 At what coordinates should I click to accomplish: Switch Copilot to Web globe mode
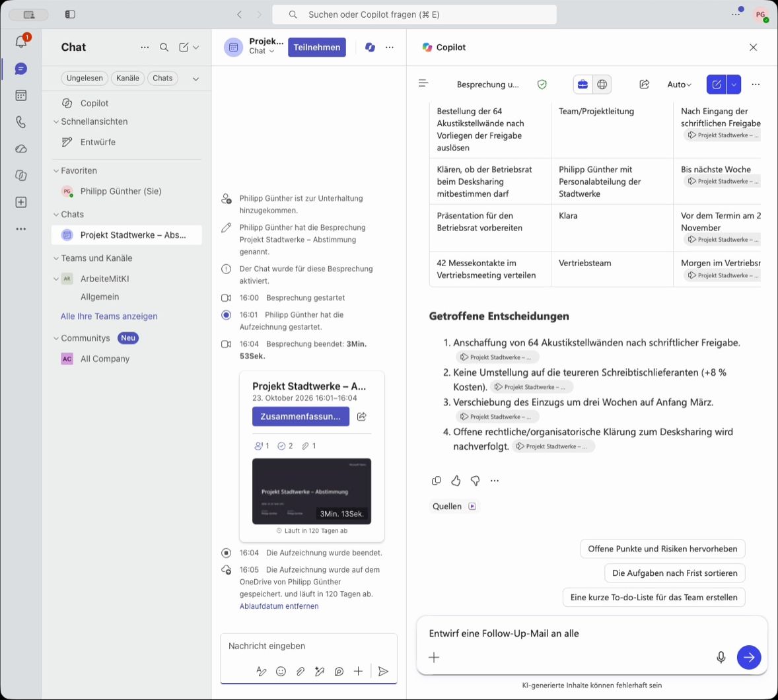[x=602, y=85]
